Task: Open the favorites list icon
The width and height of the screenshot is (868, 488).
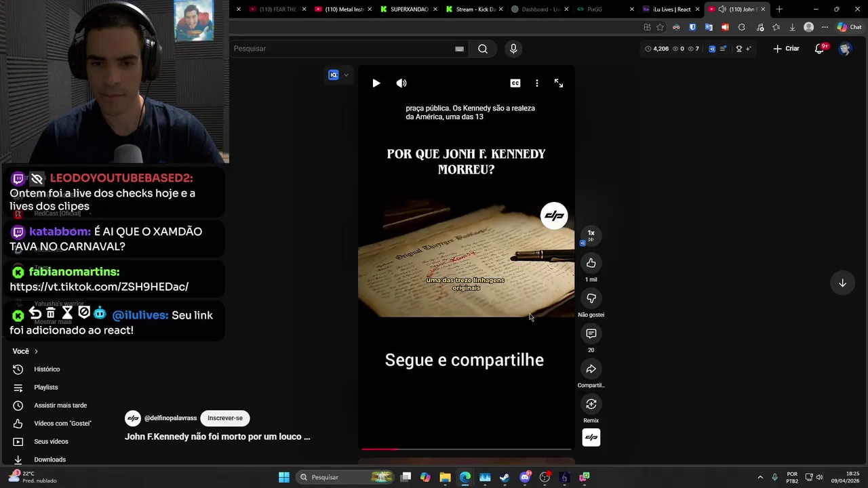Action: point(776,27)
